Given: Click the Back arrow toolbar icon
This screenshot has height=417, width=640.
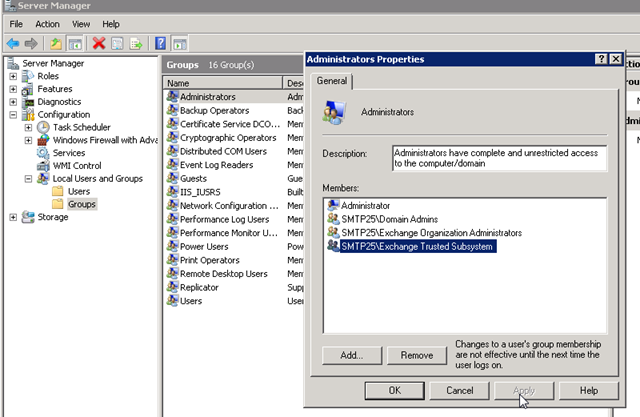Looking at the screenshot, I should pyautogui.click(x=13, y=43).
